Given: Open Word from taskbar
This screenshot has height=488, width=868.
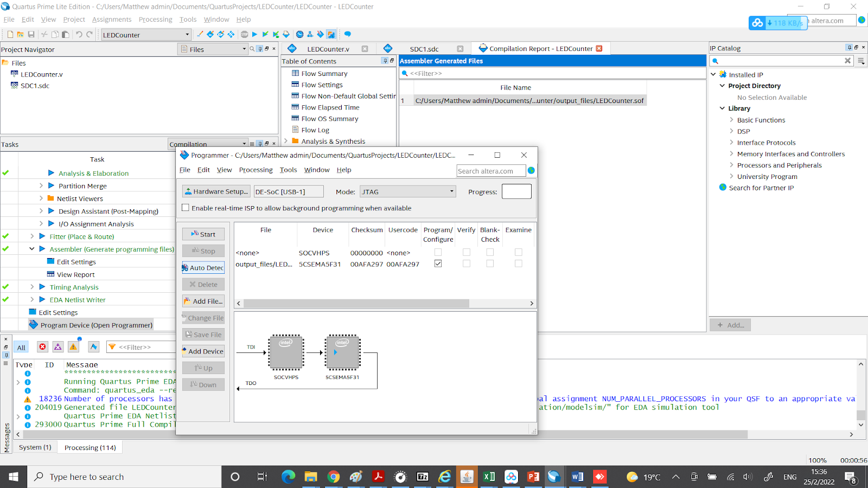Looking at the screenshot, I should pyautogui.click(x=577, y=477).
